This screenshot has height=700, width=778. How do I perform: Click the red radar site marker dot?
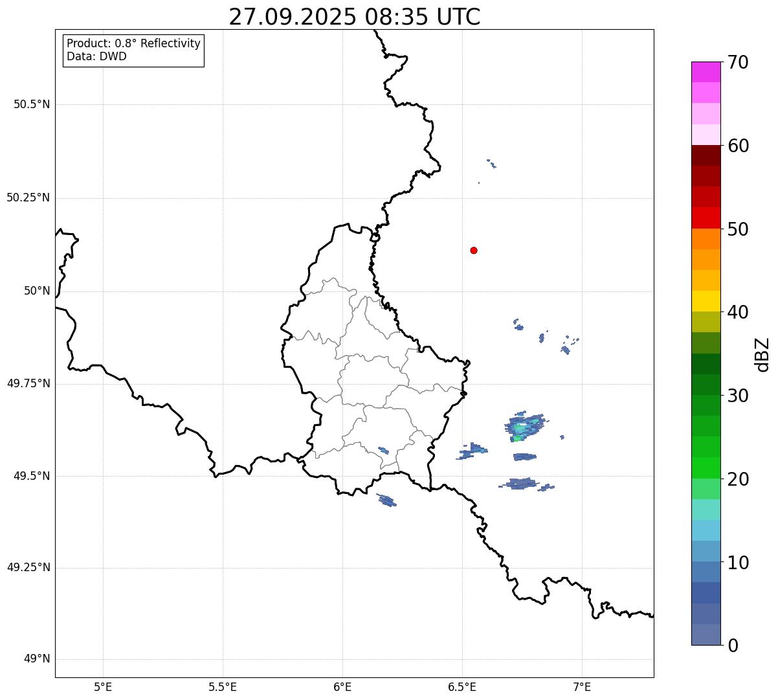(474, 250)
